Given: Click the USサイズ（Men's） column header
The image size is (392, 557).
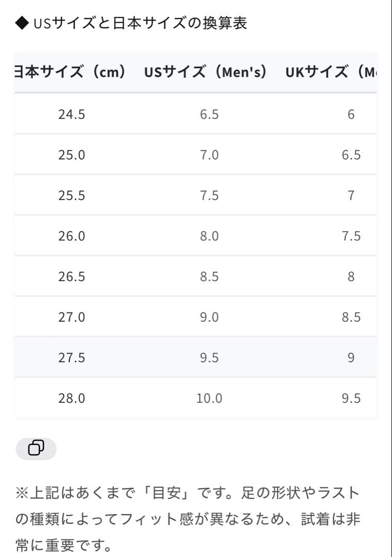Looking at the screenshot, I should coord(205,72).
